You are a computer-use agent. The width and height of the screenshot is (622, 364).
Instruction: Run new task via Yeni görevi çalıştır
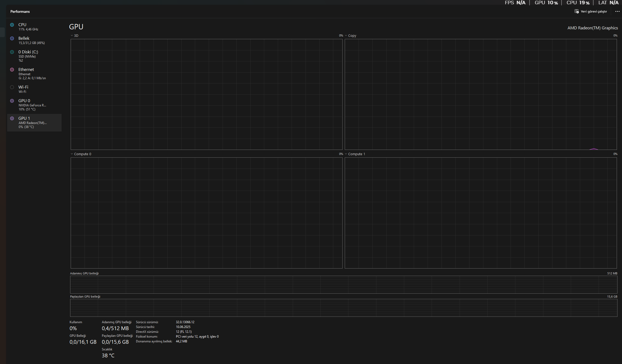coord(591,11)
